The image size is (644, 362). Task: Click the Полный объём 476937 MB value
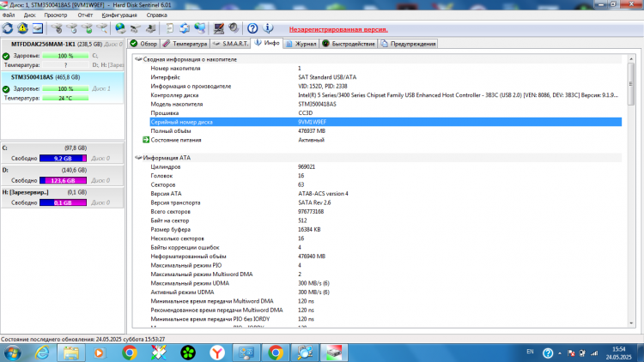pyautogui.click(x=312, y=131)
